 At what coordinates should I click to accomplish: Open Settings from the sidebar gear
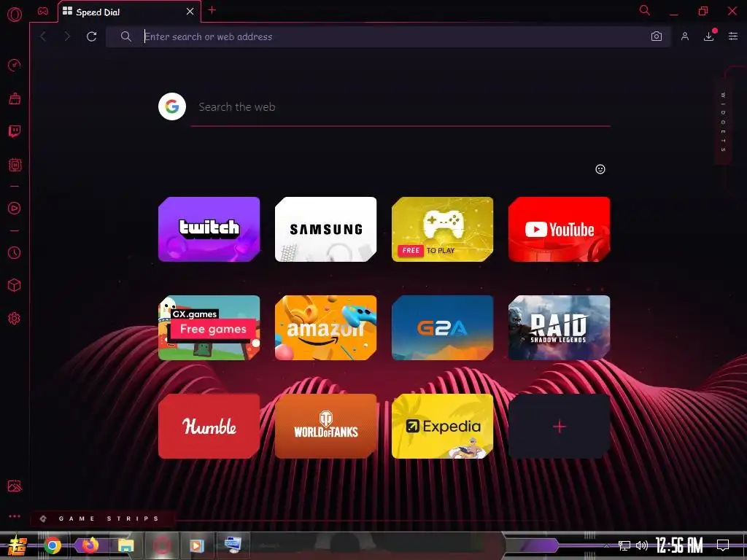15,319
